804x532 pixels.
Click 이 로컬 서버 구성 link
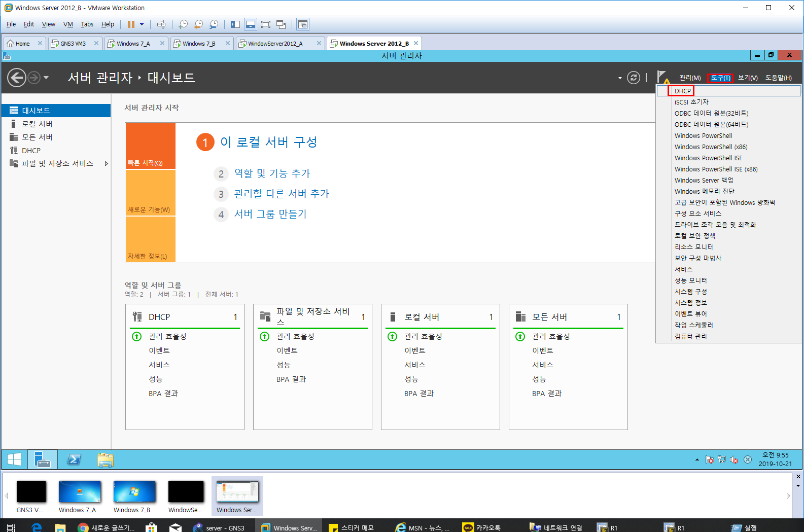pyautogui.click(x=269, y=142)
